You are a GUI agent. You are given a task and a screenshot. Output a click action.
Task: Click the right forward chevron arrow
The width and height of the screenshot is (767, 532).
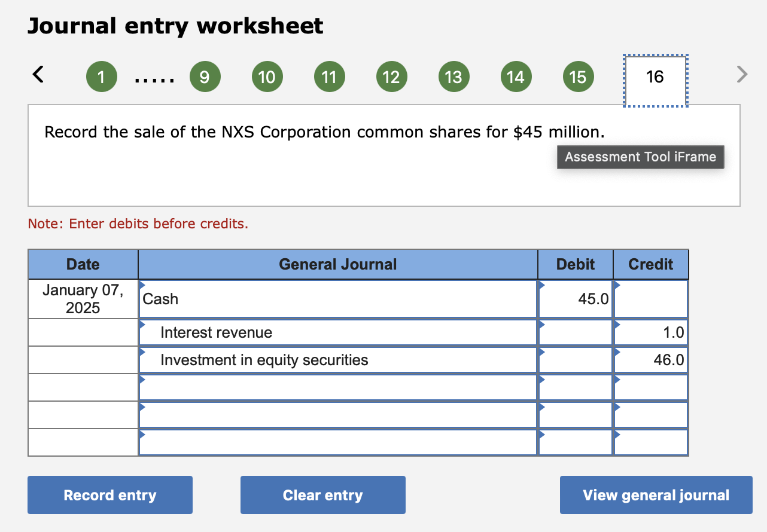click(x=742, y=74)
